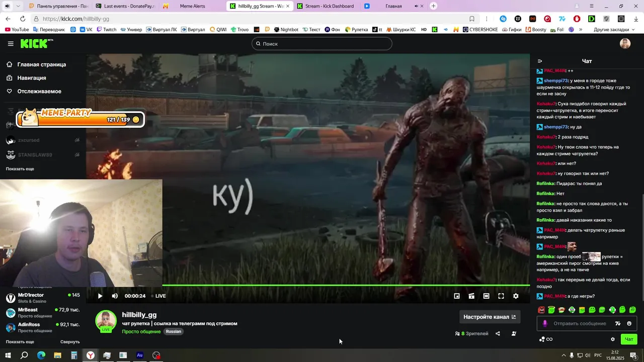Image resolution: width=644 pixels, height=362 pixels.
Task: Open the 7TV emote picker icon
Action: tap(618, 323)
